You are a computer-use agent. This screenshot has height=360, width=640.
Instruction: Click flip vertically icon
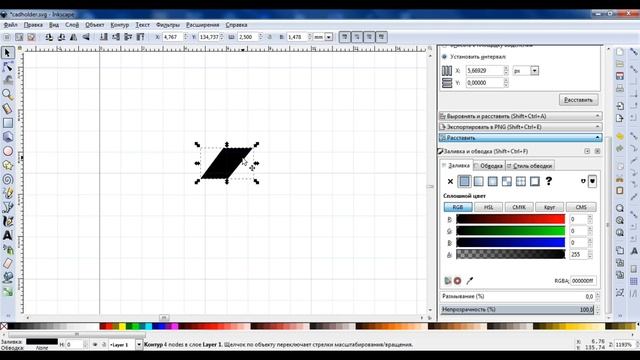[x=86, y=37]
